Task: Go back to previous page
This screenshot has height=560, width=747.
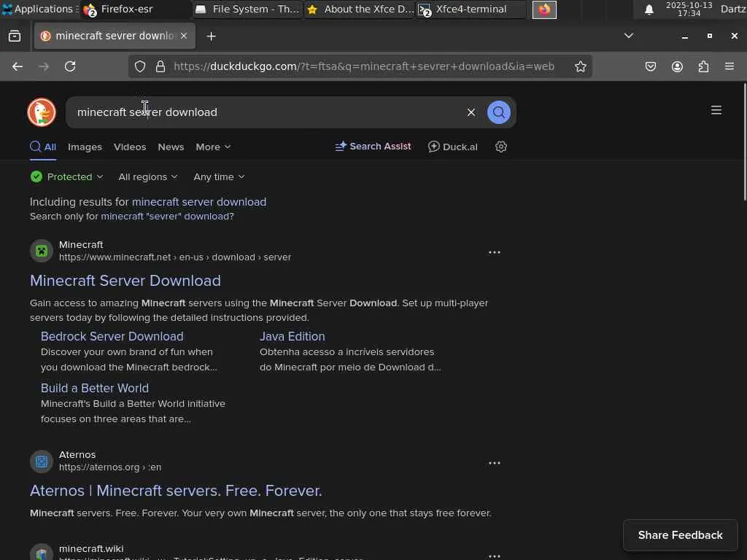Action: 18,66
